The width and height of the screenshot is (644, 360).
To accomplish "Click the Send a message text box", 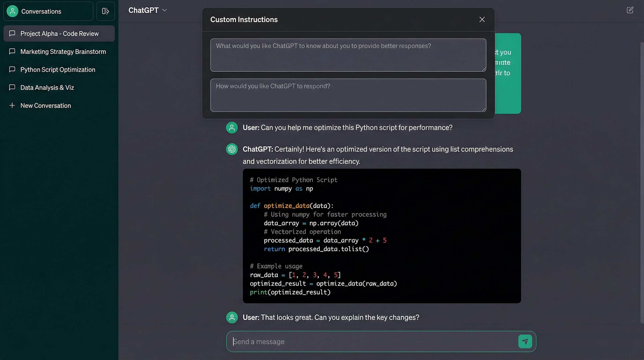I will [x=362, y=341].
